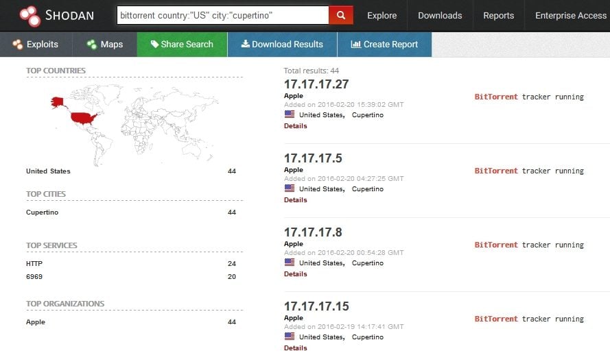The width and height of the screenshot is (610, 364).
Task: Open the Maps tab
Action: point(105,45)
